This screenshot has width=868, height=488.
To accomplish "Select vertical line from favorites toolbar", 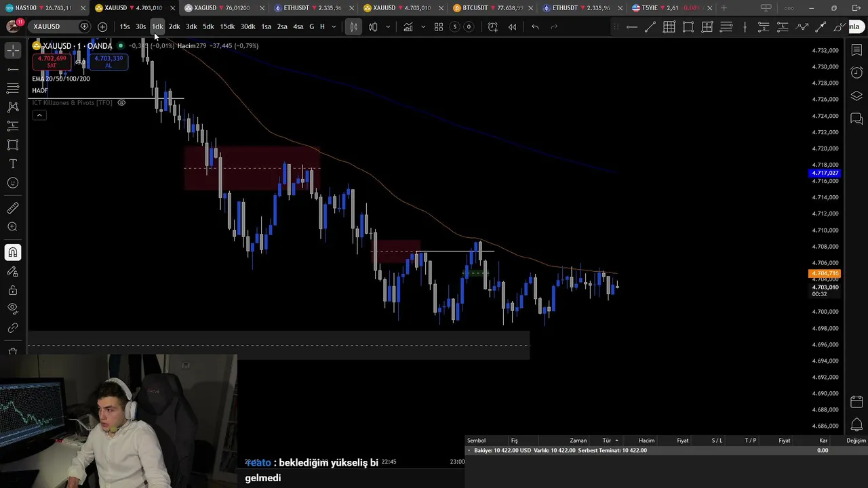I will pyautogui.click(x=745, y=26).
